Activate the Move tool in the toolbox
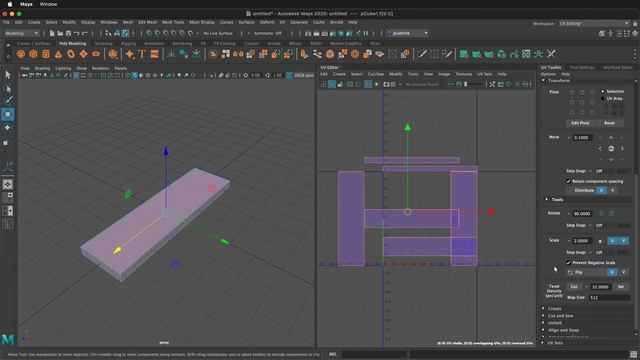The width and height of the screenshot is (640, 360). [x=8, y=114]
